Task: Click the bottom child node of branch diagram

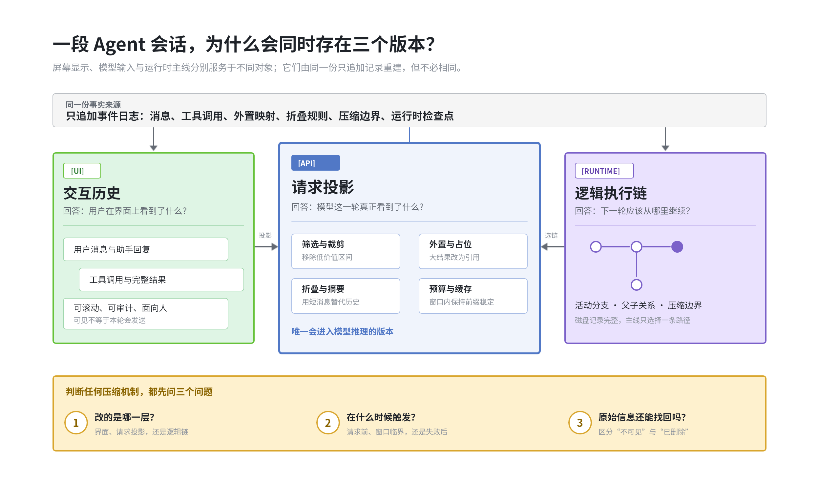Action: coord(636,285)
